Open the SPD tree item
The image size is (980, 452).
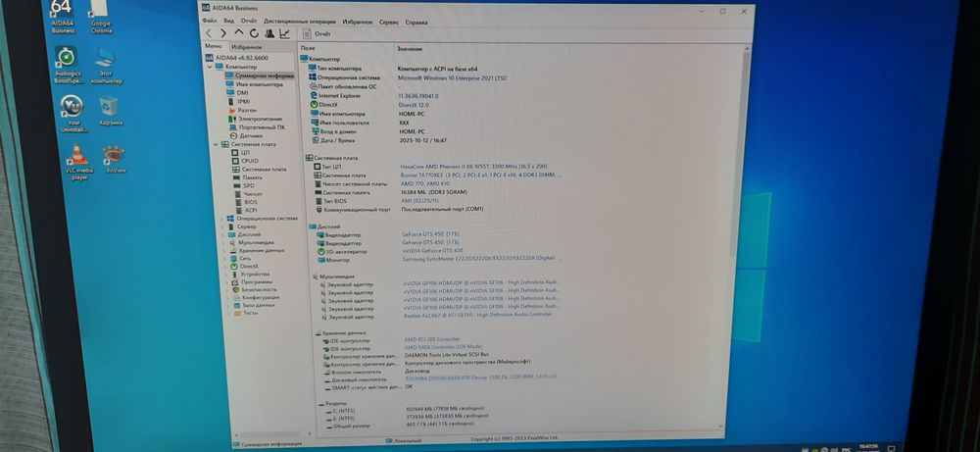[x=244, y=185]
